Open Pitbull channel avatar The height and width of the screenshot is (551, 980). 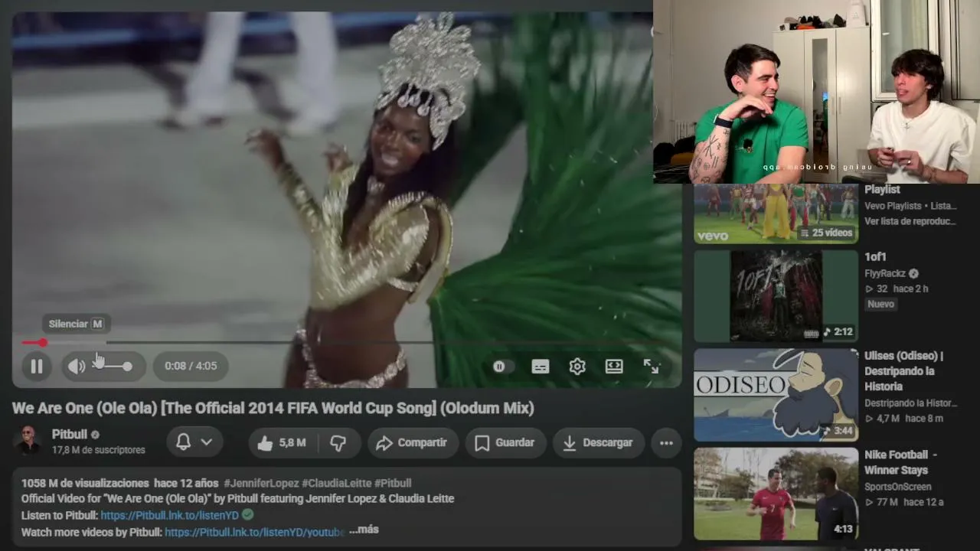tap(28, 442)
